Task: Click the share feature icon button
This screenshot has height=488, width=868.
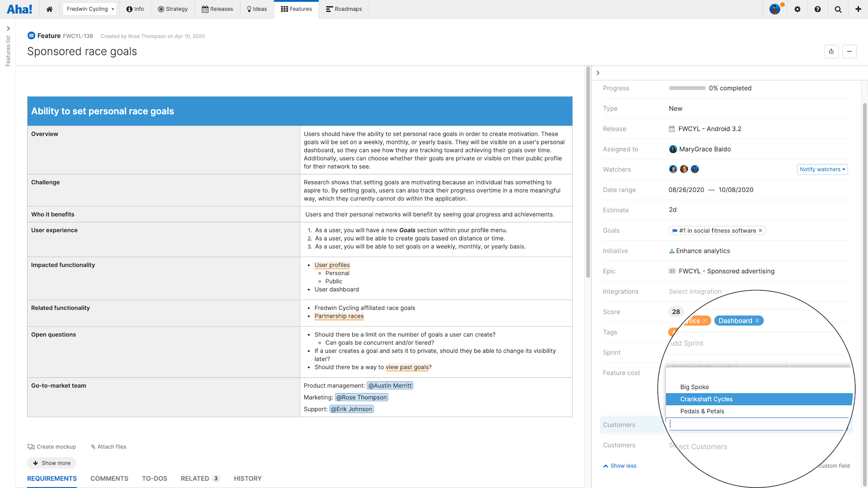Action: 831,51
